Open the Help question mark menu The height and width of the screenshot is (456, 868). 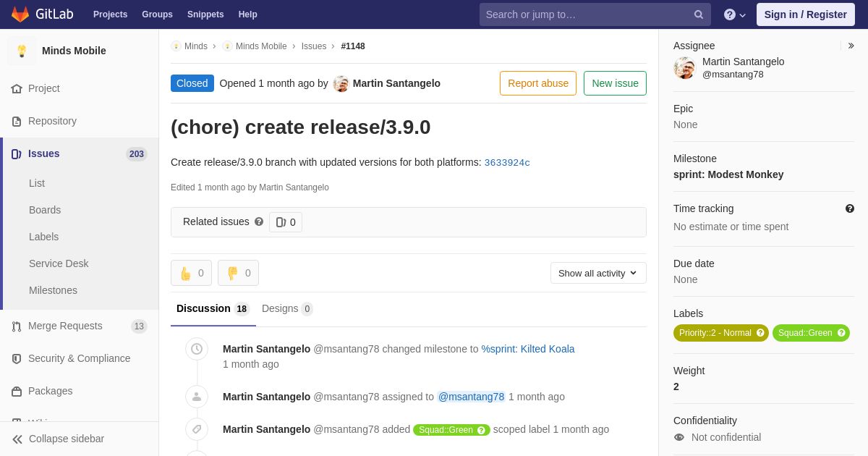[735, 14]
